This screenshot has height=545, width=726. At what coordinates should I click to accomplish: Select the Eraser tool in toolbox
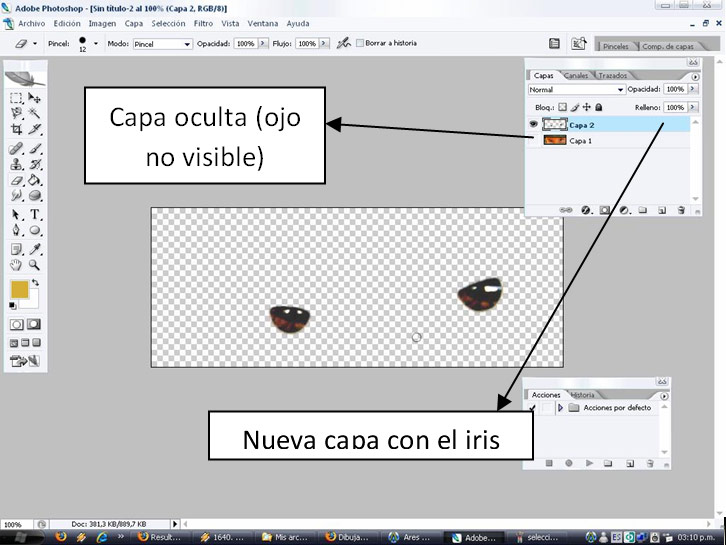pos(16,180)
